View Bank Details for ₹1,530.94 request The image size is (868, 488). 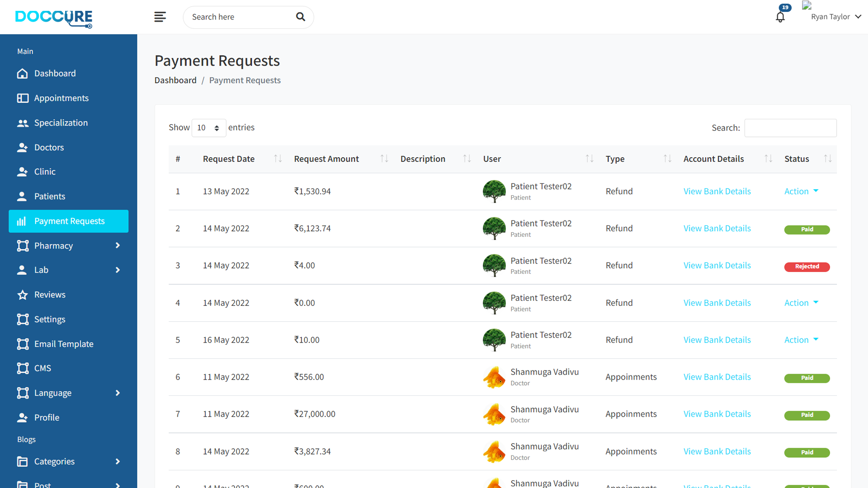click(717, 192)
